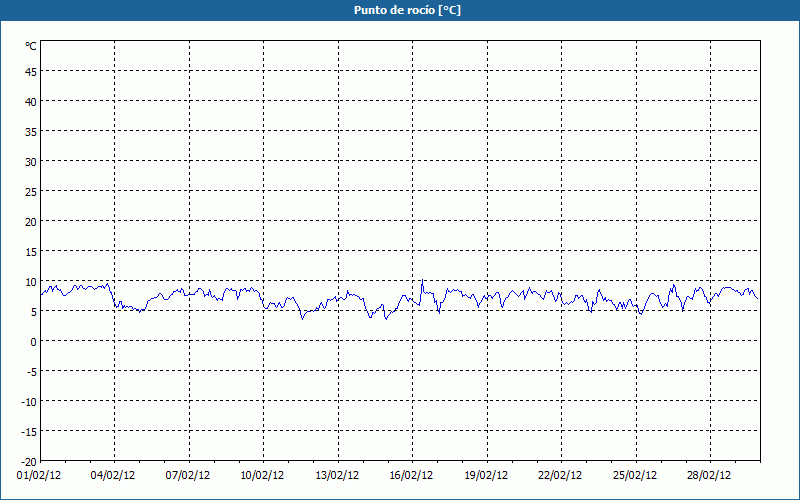Select the 45 y-axis label
This screenshot has height=500, width=800.
pos(31,72)
